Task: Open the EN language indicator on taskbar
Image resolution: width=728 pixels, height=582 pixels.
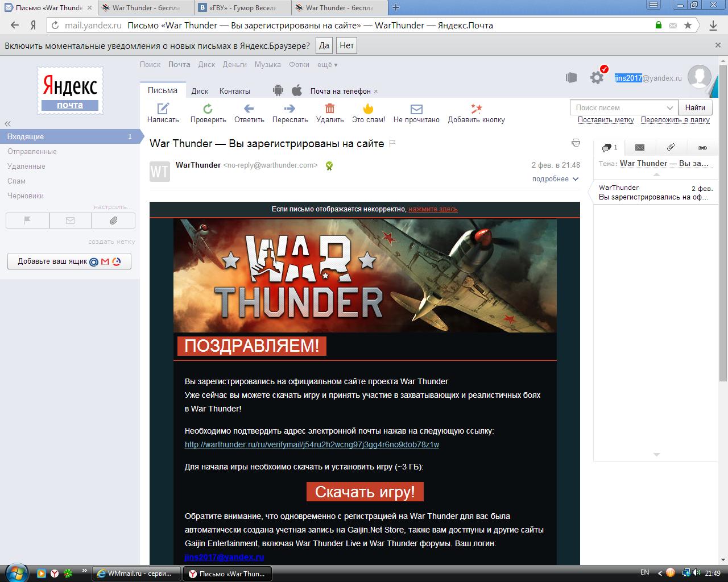Action: [644, 572]
